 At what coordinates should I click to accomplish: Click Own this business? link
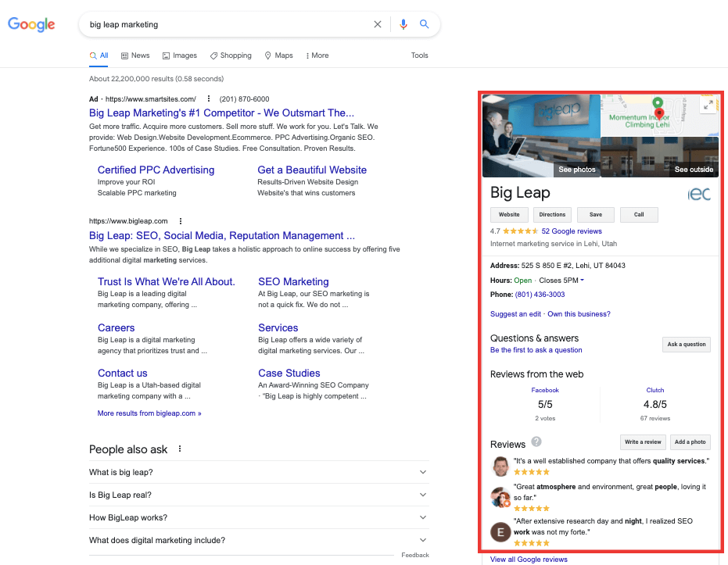pyautogui.click(x=579, y=314)
